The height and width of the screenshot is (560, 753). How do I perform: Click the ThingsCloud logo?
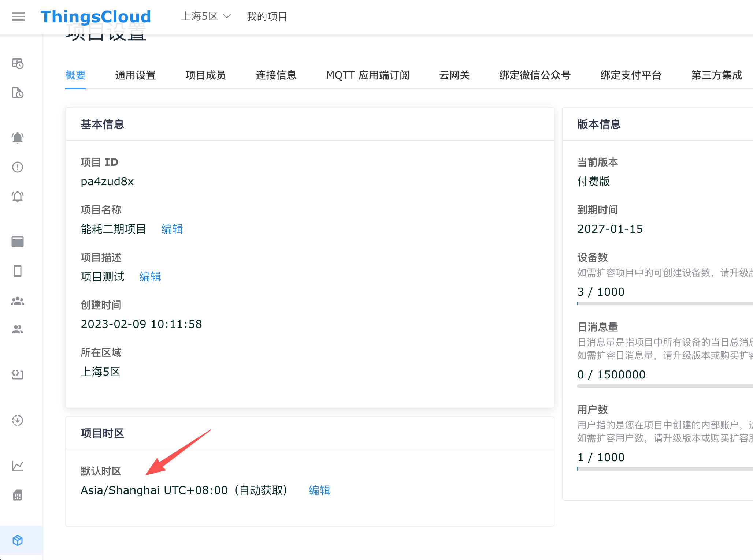(x=96, y=16)
